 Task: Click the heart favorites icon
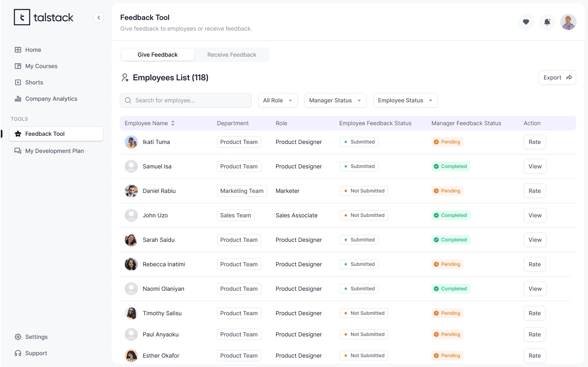click(526, 22)
